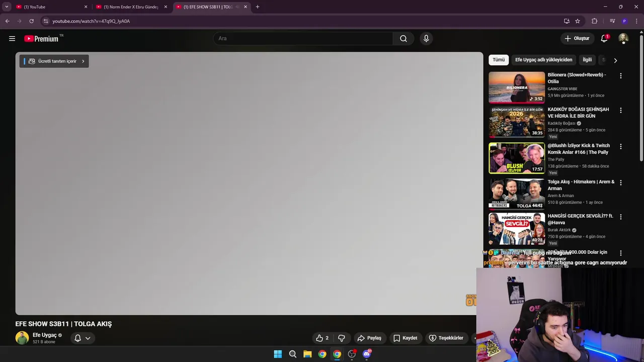Viewport: 644px width, 362px height.
Task: Open a new browser tab
Action: [x=258, y=7]
